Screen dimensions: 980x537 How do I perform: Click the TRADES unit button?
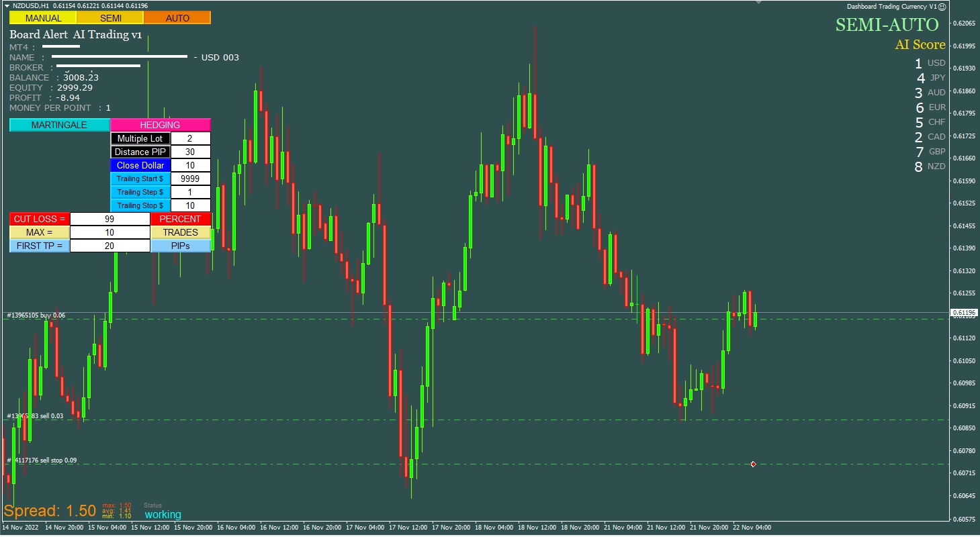(181, 232)
